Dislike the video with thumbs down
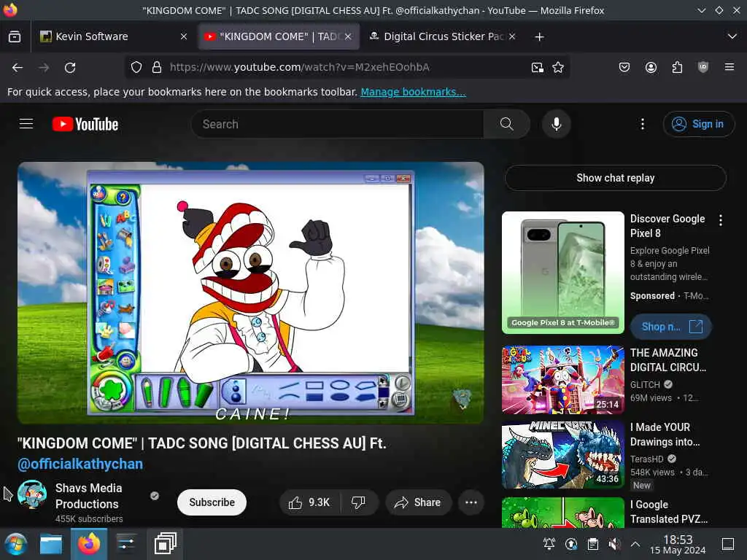 [x=358, y=502]
